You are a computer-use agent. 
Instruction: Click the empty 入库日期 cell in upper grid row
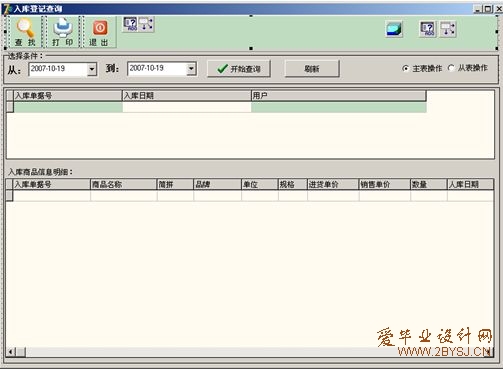point(187,107)
